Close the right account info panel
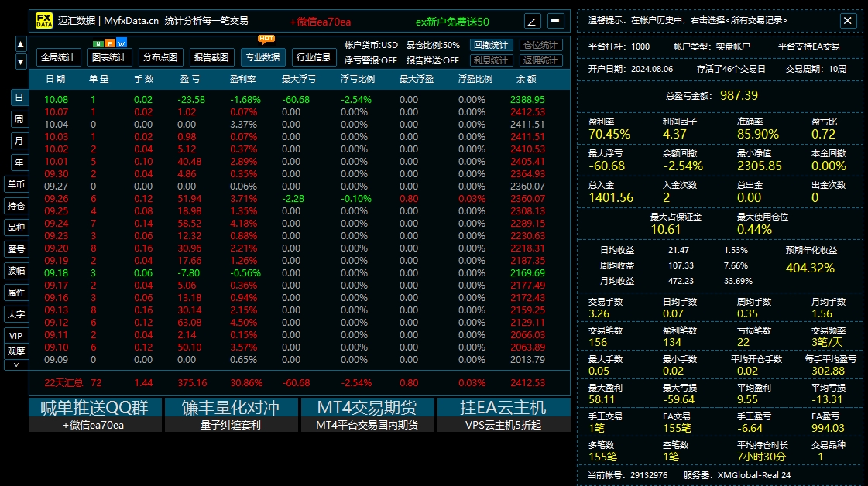 (x=848, y=21)
